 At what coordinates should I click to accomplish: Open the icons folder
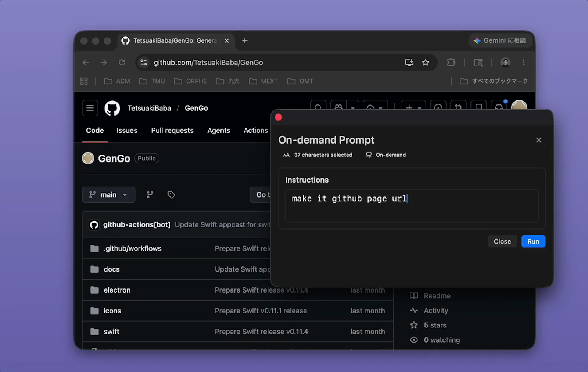112,311
